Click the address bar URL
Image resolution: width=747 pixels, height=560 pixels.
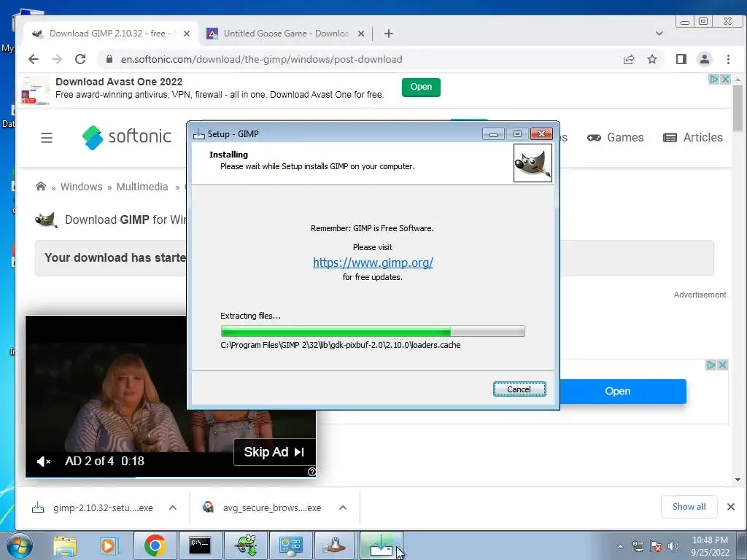click(x=262, y=59)
